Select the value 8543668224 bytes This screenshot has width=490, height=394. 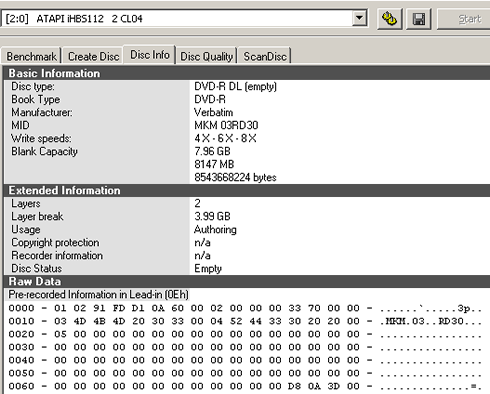pyautogui.click(x=235, y=177)
